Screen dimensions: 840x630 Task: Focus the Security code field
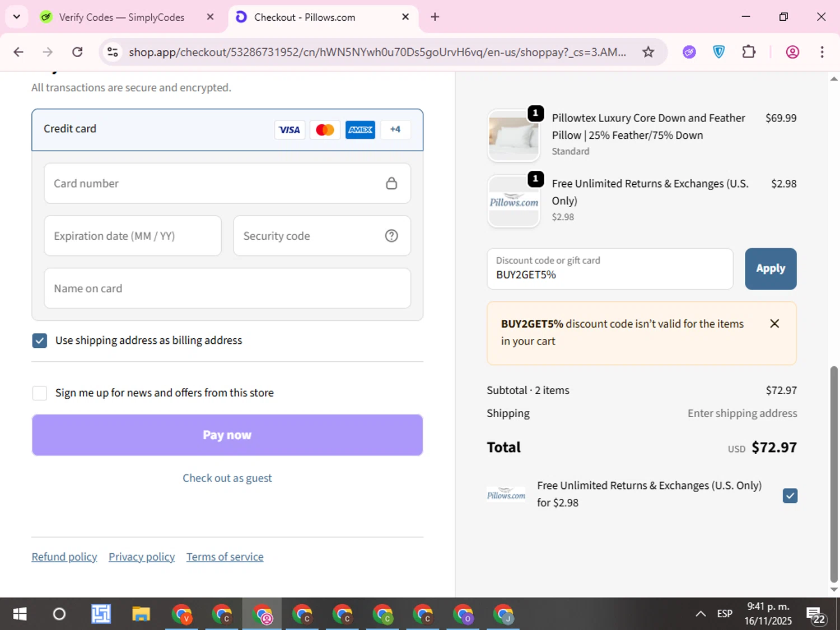[x=322, y=236]
